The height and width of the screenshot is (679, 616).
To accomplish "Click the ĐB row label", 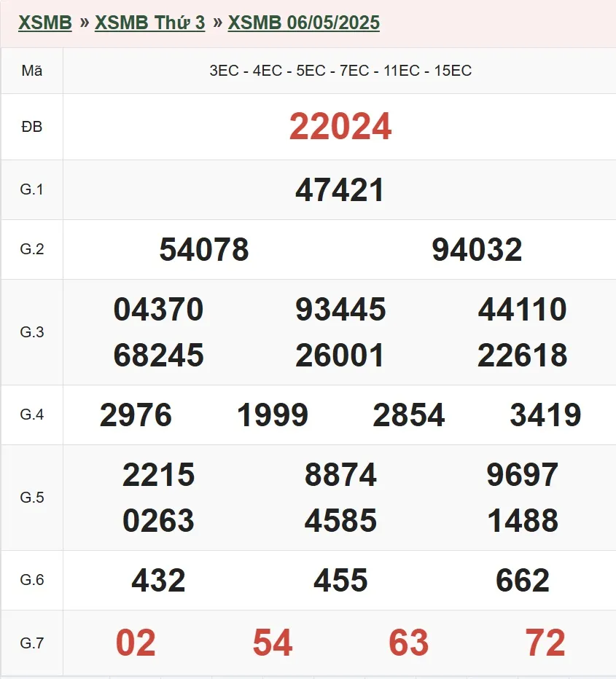I will coord(32,127).
